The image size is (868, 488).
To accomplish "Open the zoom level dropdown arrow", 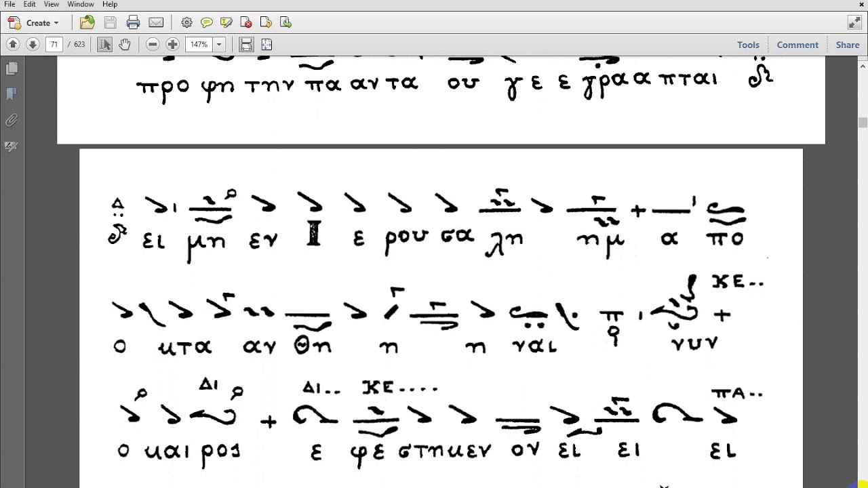I will coord(218,45).
